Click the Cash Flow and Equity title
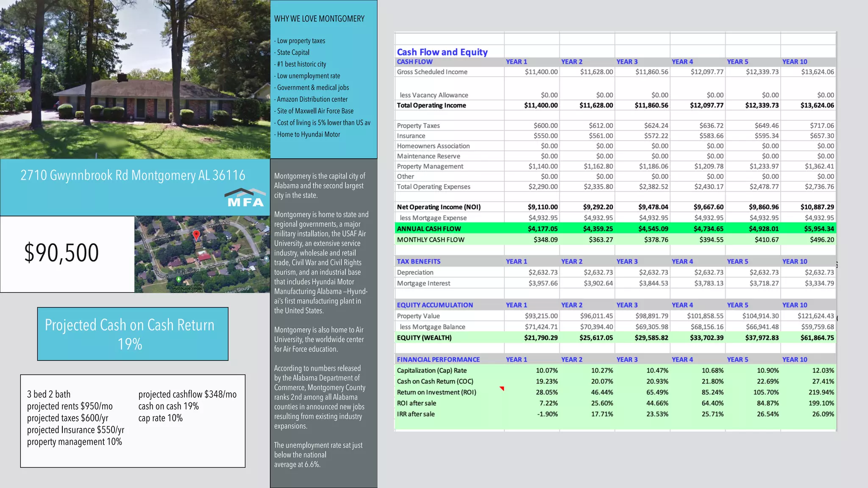868x488 pixels. [442, 52]
